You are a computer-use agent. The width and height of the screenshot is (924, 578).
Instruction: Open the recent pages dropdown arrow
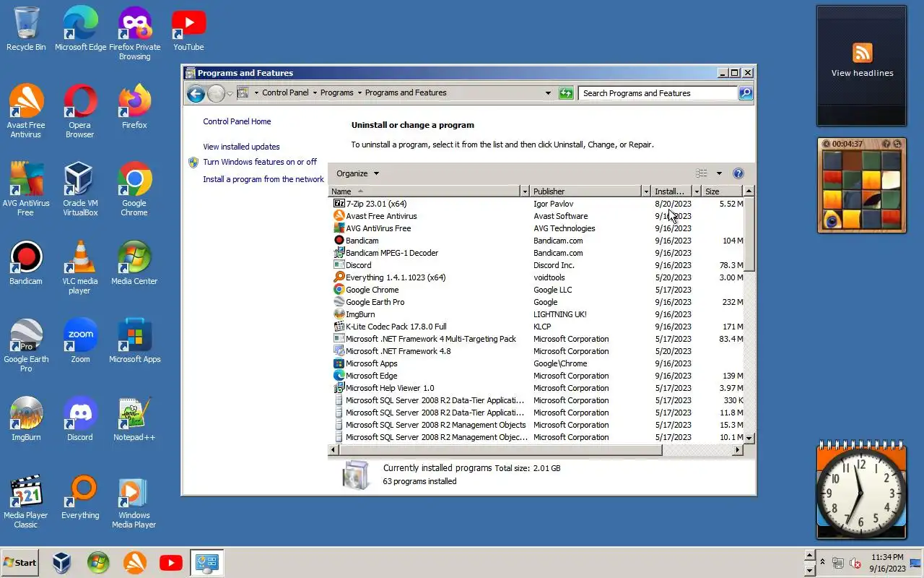[x=230, y=94]
